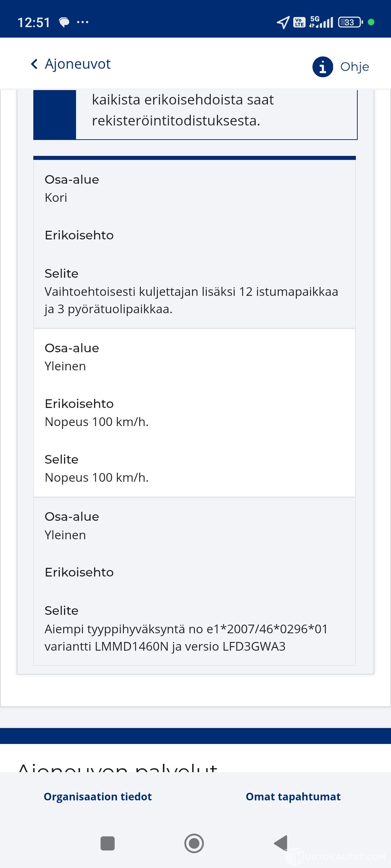Tap the type approval Selite text
The image size is (391, 868).
coord(186,638)
